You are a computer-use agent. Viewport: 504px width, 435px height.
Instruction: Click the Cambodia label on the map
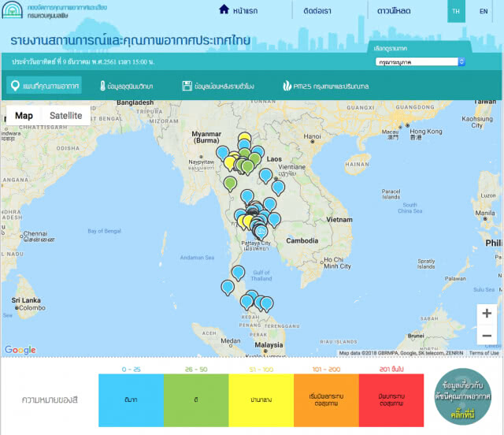tap(302, 240)
